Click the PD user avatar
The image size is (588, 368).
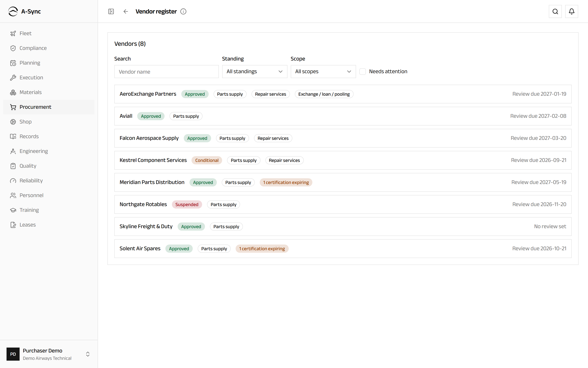13,354
